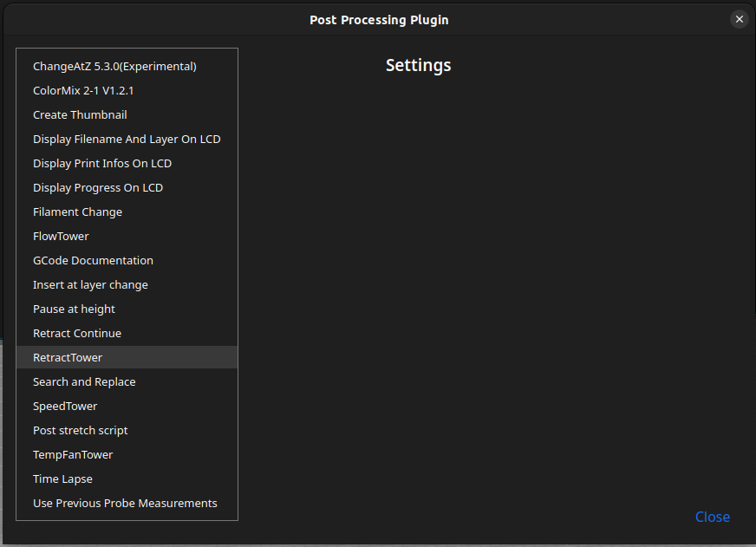The width and height of the screenshot is (756, 547).
Task: Select GCode Documentation script
Action: click(93, 260)
